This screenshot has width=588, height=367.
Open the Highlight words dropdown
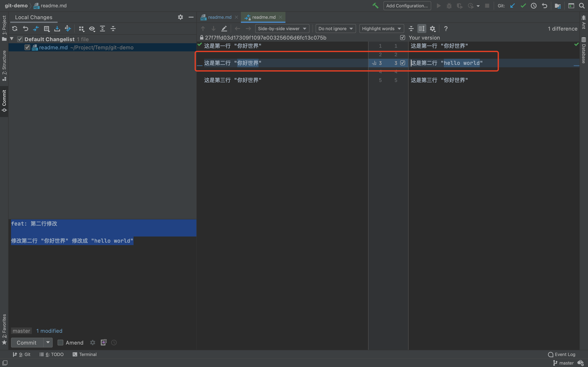click(381, 29)
